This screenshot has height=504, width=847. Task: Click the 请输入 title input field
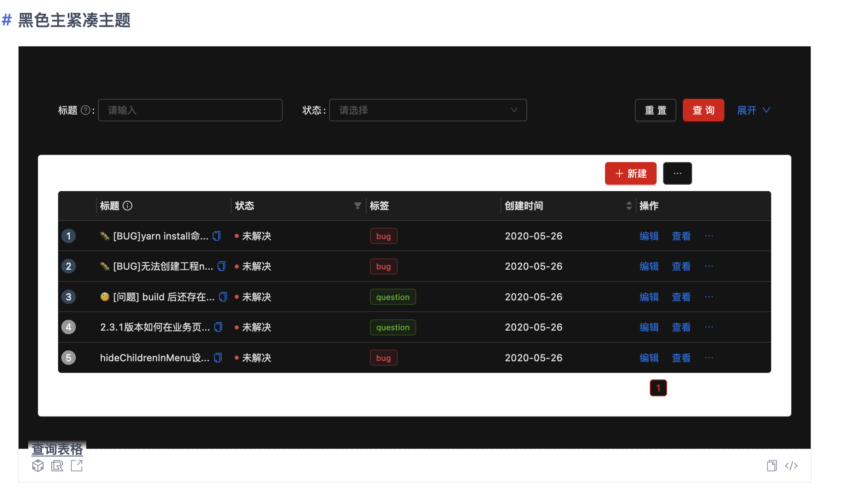coord(190,110)
